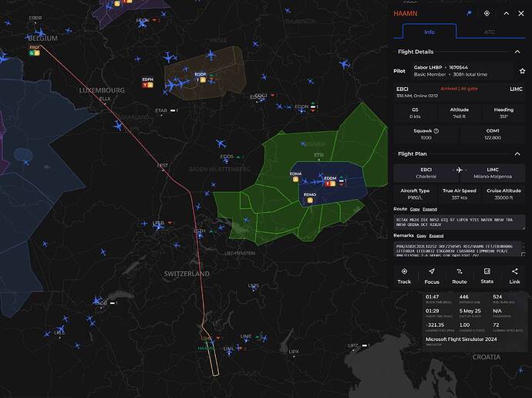Click the Gabor LHBP pilot info card
The image size is (532, 398).
pos(464,71)
